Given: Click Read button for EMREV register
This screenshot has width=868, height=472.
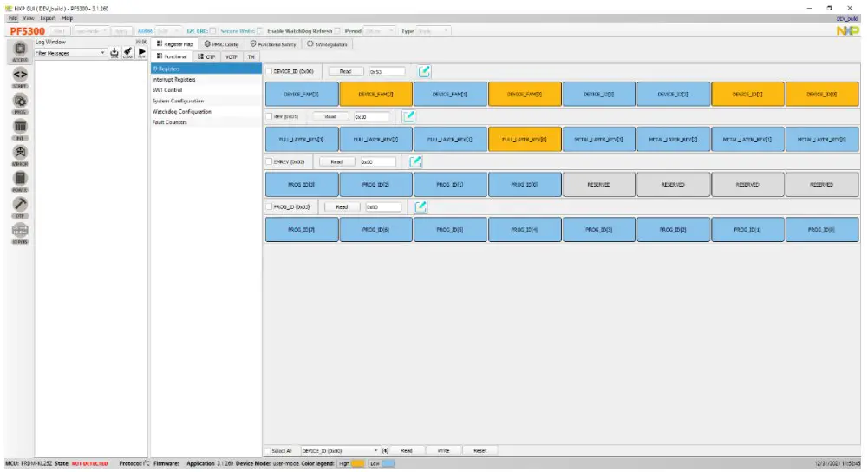Looking at the screenshot, I should point(336,161).
